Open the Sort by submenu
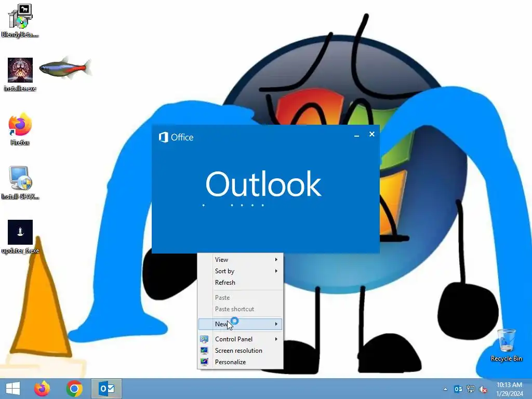This screenshot has width=532, height=399. coord(240,271)
